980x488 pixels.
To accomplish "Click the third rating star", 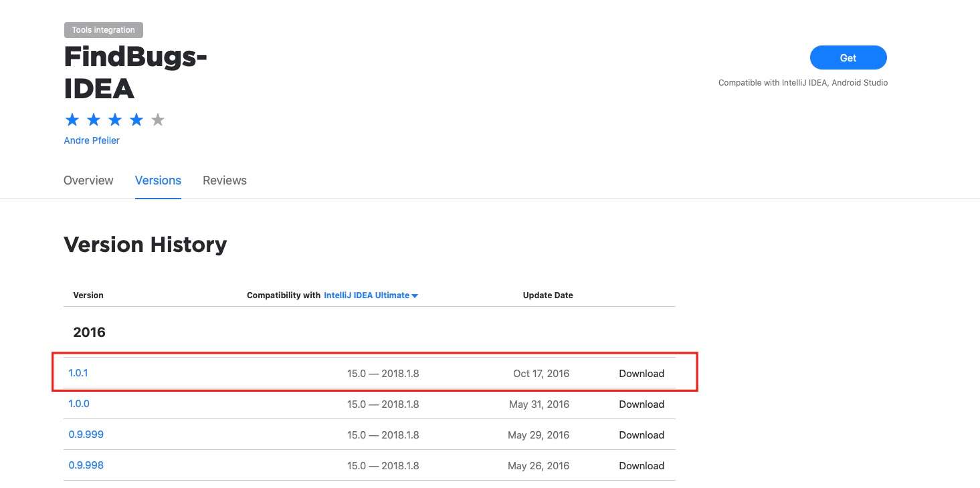I will [x=115, y=120].
